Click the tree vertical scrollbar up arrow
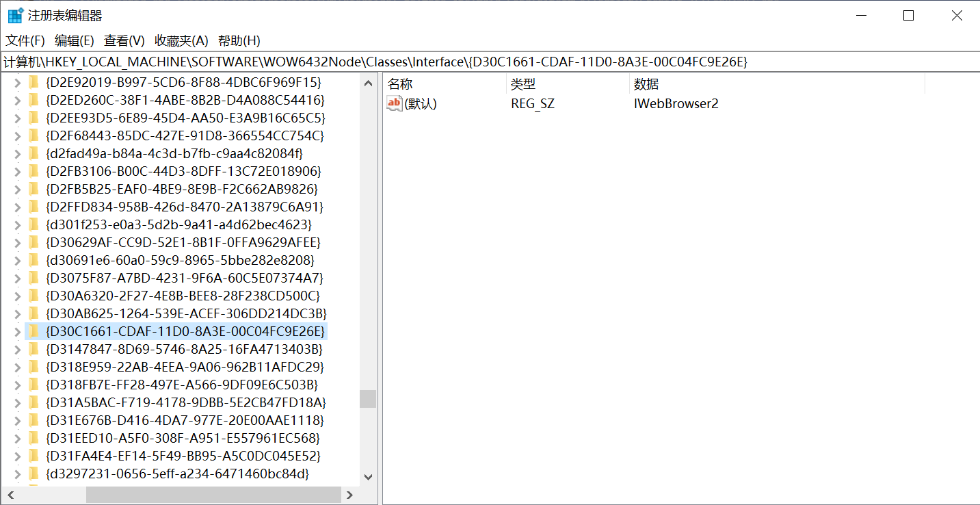 368,83
